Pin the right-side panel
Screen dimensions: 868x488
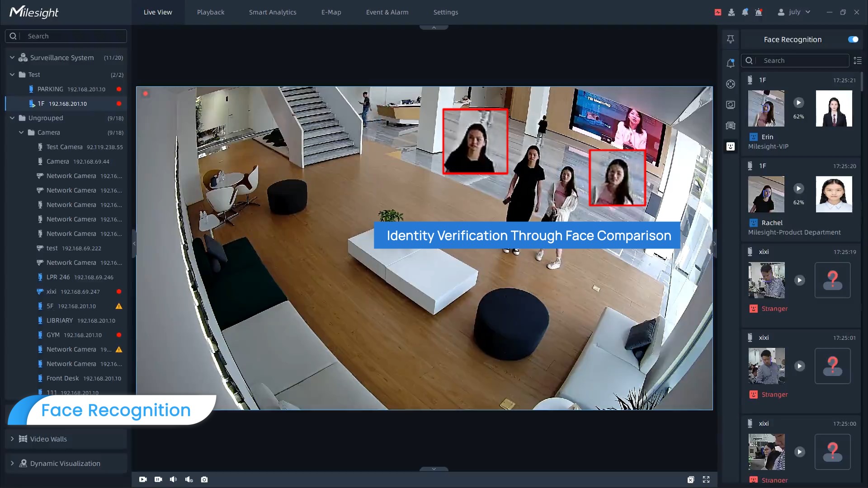(731, 39)
